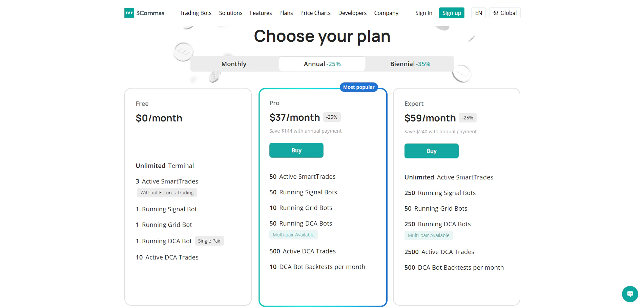The image size is (644, 308).
Task: Buy the Pro plan
Action: tap(296, 150)
